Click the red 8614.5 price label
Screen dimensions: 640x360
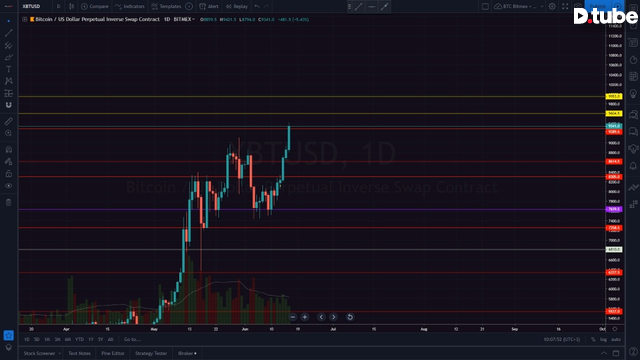614,162
